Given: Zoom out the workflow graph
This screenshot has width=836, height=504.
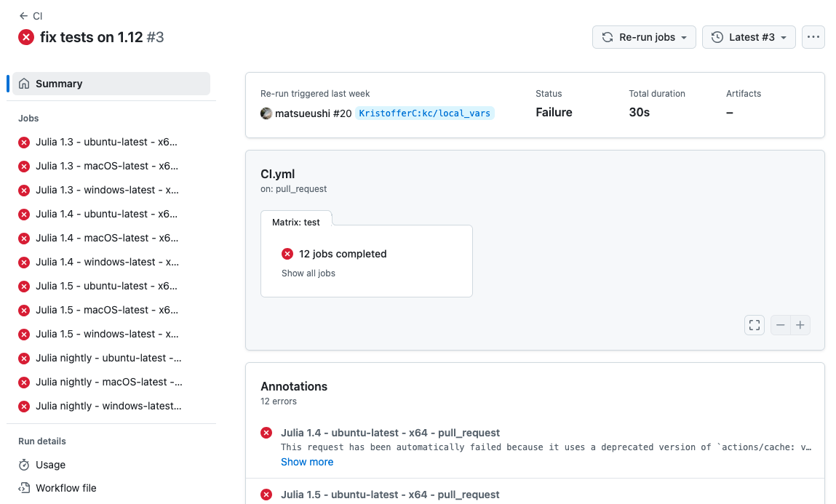Looking at the screenshot, I should click(x=781, y=325).
